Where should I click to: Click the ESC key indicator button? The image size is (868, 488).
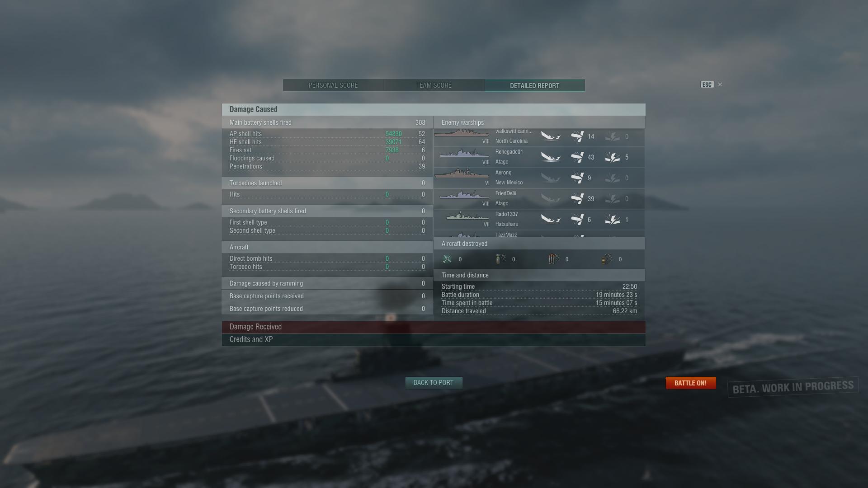pos(707,84)
